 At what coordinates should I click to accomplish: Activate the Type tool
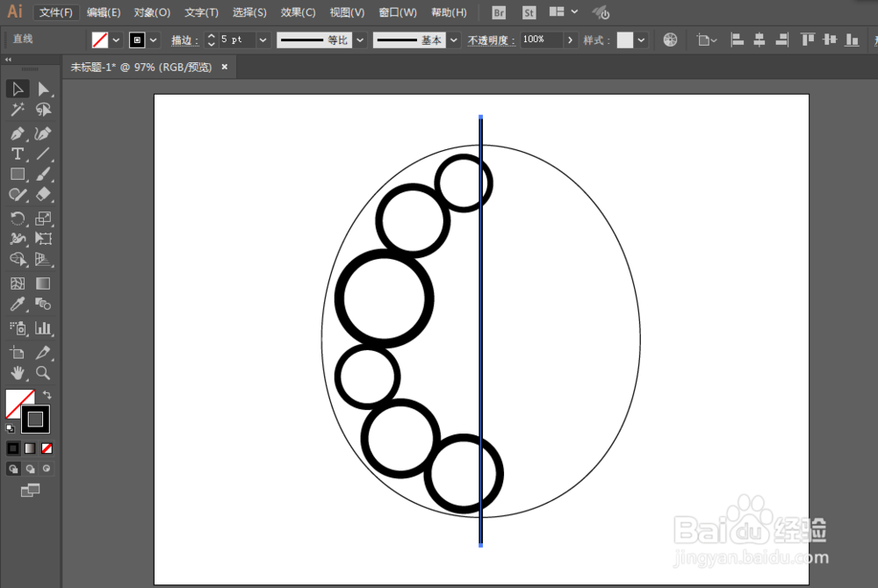[x=18, y=154]
